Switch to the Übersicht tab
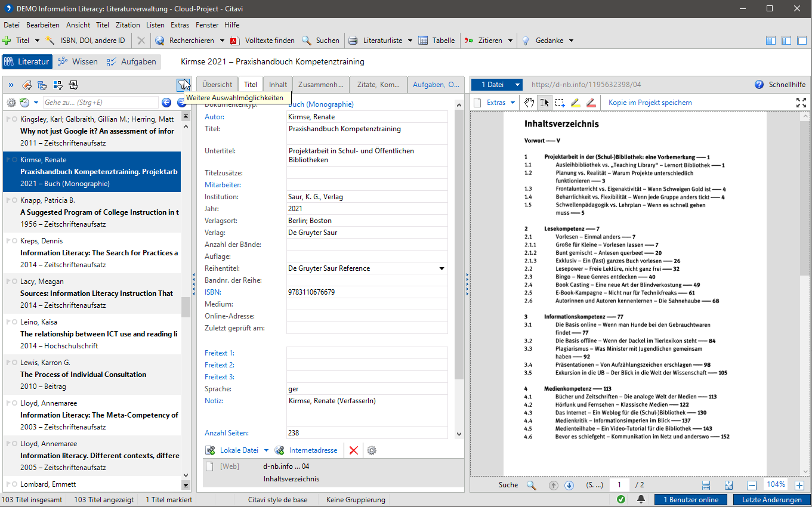The image size is (812, 507). tap(217, 85)
